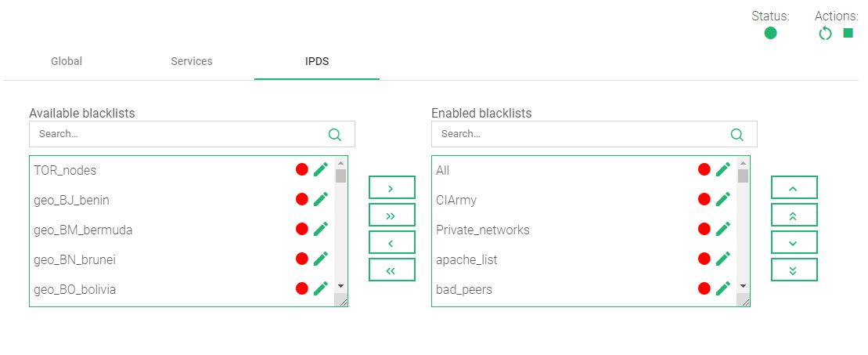Click red status dot of Private_networks
The width and height of the screenshot is (868, 355).
pyautogui.click(x=704, y=229)
